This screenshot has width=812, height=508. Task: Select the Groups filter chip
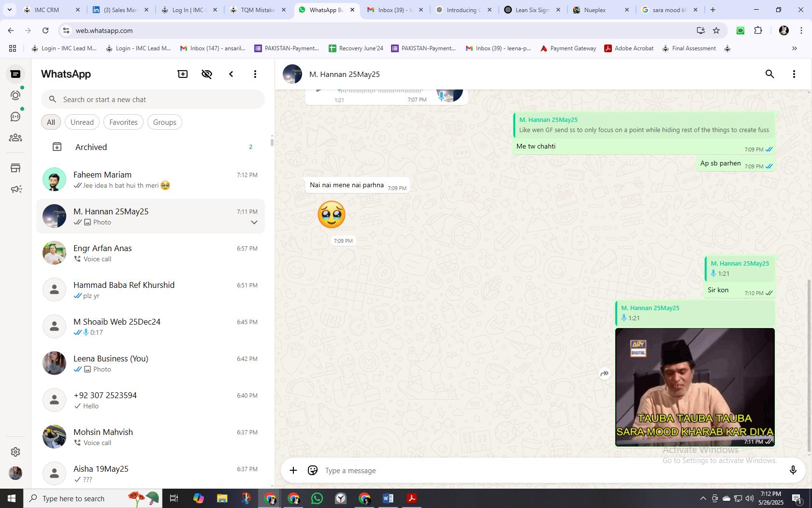[x=165, y=122]
